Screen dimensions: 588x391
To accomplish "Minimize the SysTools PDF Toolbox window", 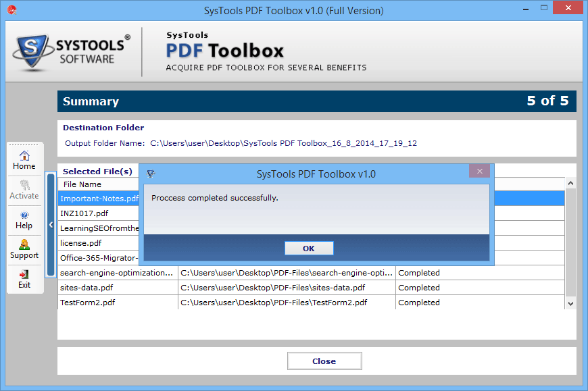I will 526,8.
